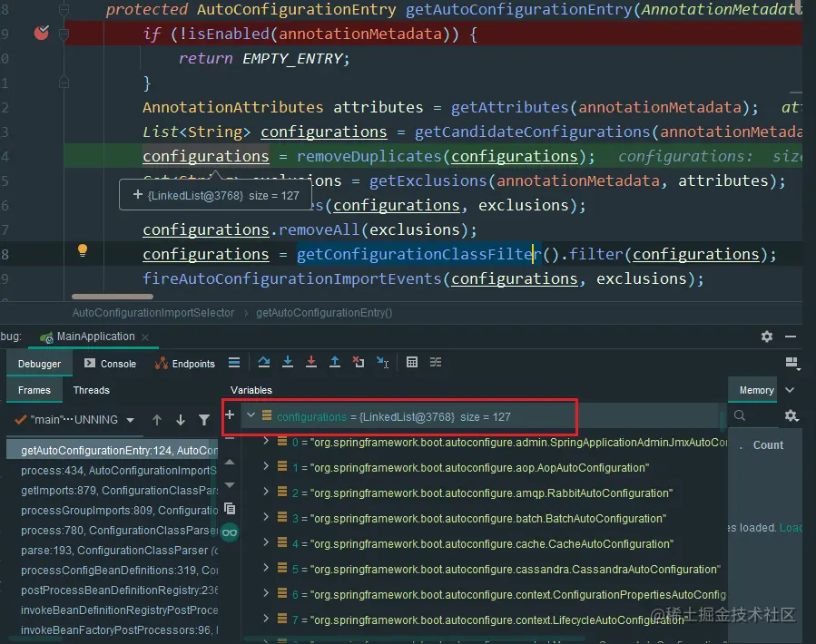This screenshot has width=816, height=644.
Task: Click the Variables panel title
Action: (x=251, y=390)
